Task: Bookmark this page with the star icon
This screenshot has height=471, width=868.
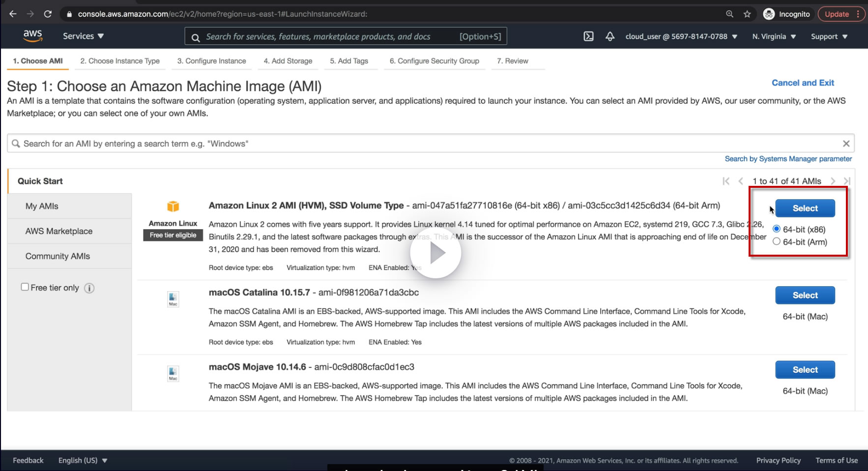Action: 747,14
